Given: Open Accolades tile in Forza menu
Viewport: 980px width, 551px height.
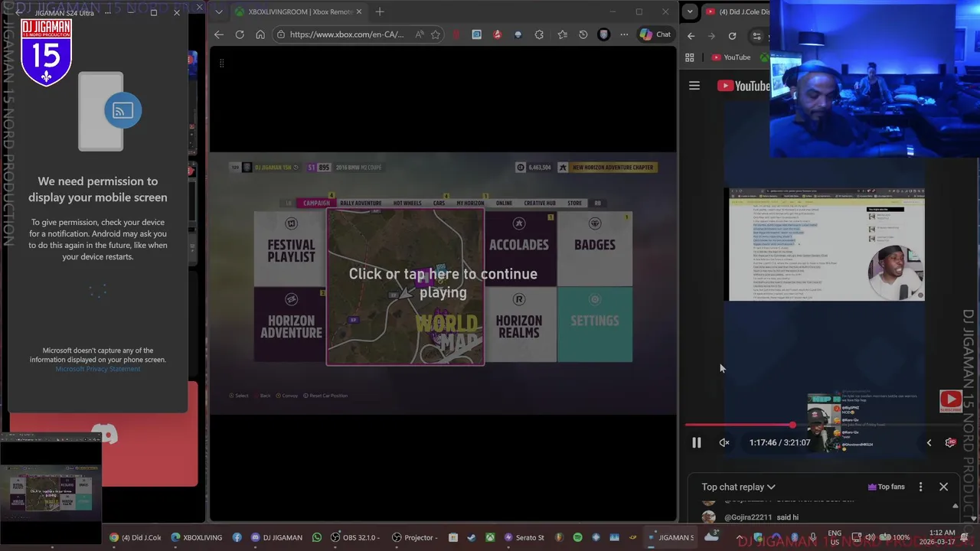Looking at the screenshot, I should coord(519,249).
